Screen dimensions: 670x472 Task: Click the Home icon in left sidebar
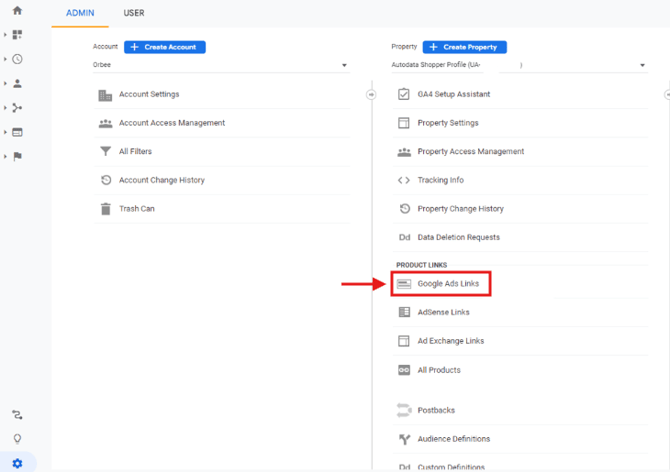click(x=17, y=11)
